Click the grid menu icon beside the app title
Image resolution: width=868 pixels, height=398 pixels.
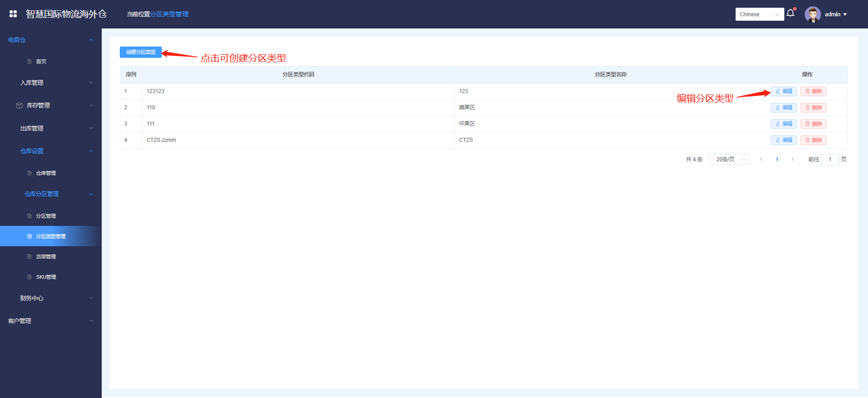13,14
